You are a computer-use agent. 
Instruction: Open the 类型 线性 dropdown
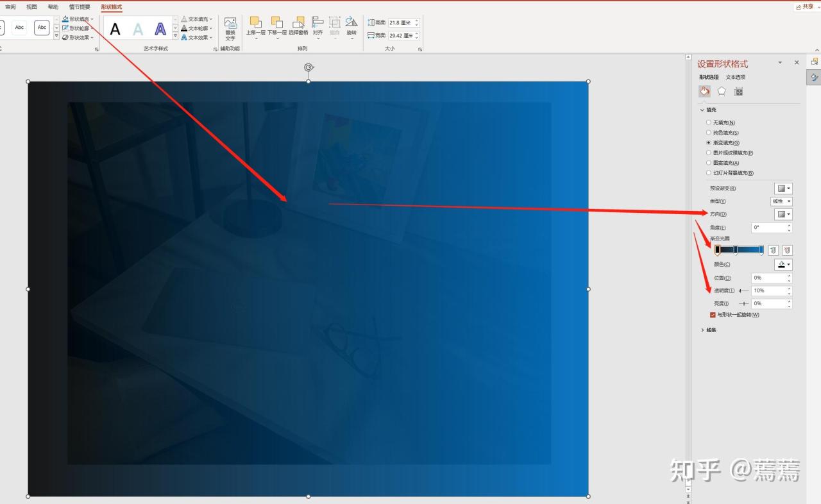click(781, 201)
